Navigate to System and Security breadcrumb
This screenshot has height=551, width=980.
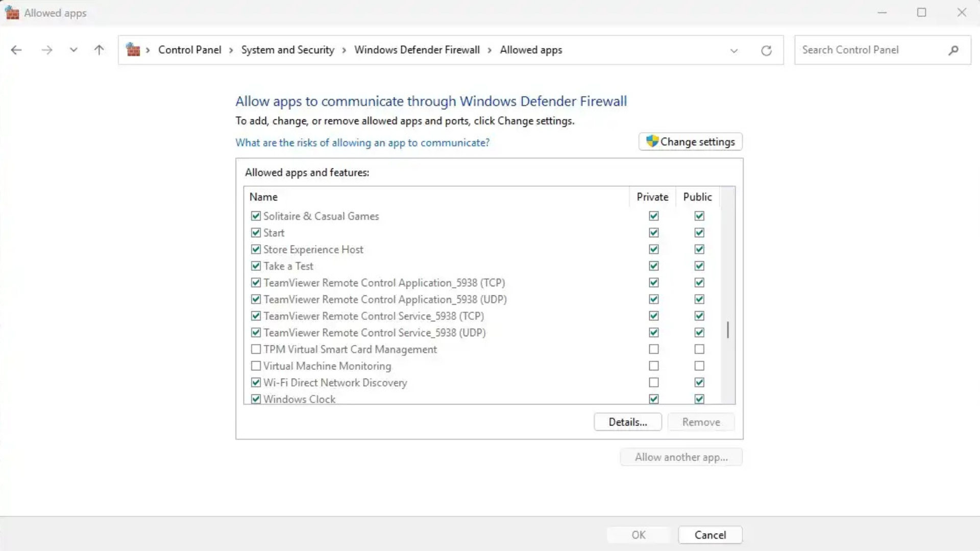coord(287,49)
